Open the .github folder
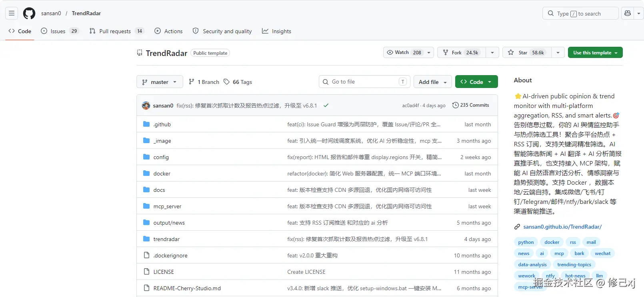Screen dimensions: 644x297 [x=162, y=124]
